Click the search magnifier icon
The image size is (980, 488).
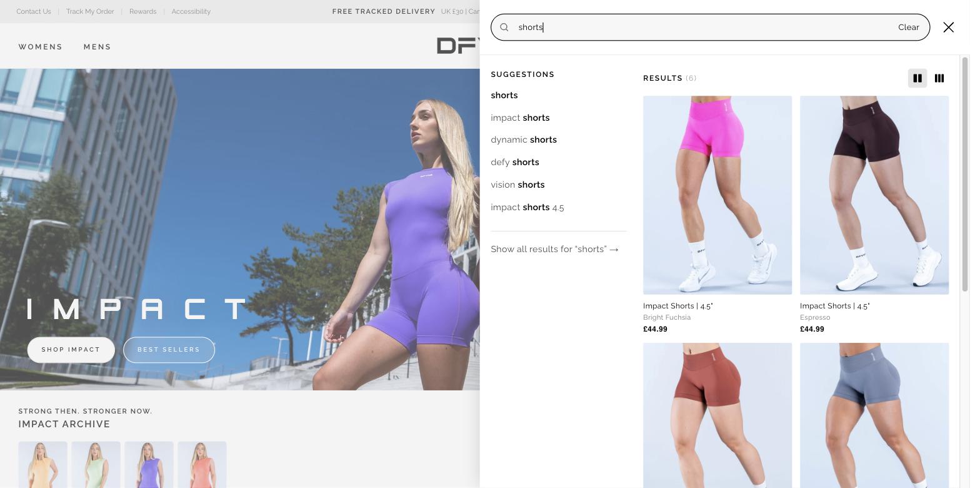pos(504,28)
